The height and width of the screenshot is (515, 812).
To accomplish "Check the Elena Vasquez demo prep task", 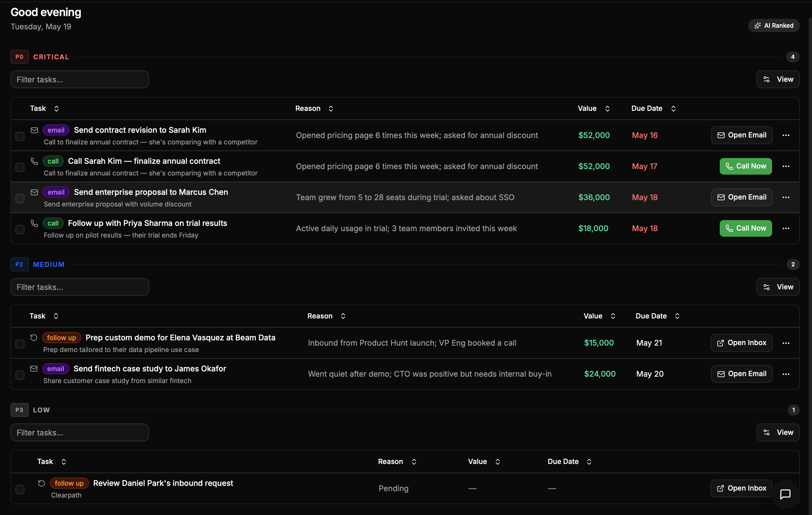I will click(x=20, y=344).
